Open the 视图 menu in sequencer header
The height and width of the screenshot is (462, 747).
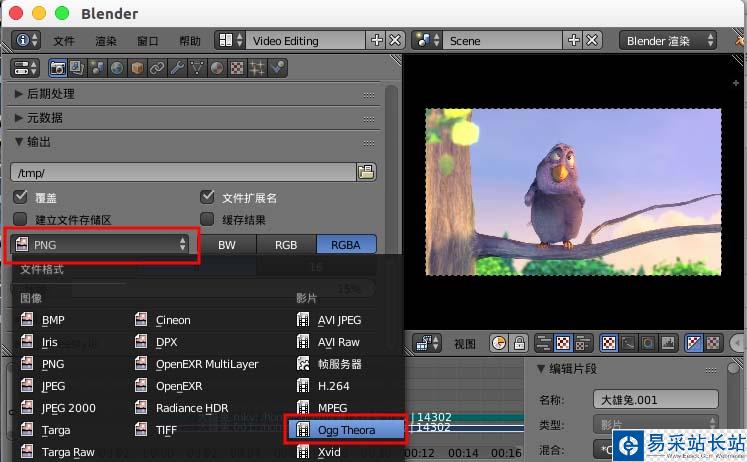point(464,343)
